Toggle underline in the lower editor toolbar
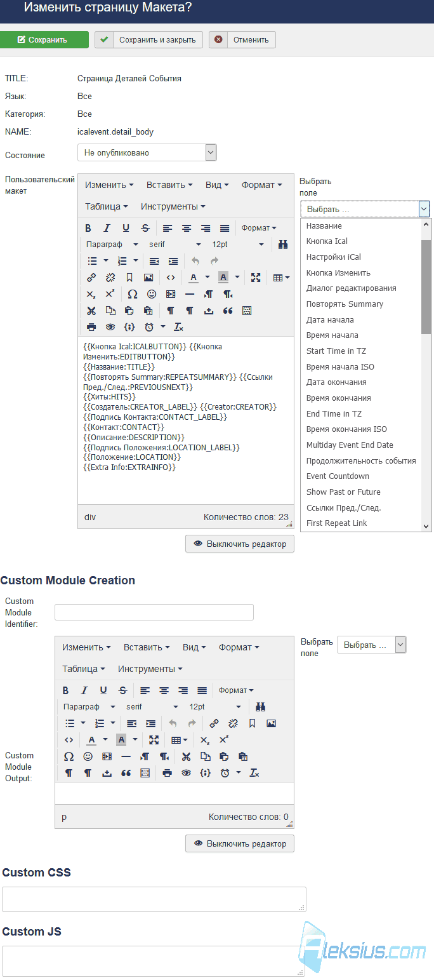Screen dimensions: 434x980 coord(103,690)
